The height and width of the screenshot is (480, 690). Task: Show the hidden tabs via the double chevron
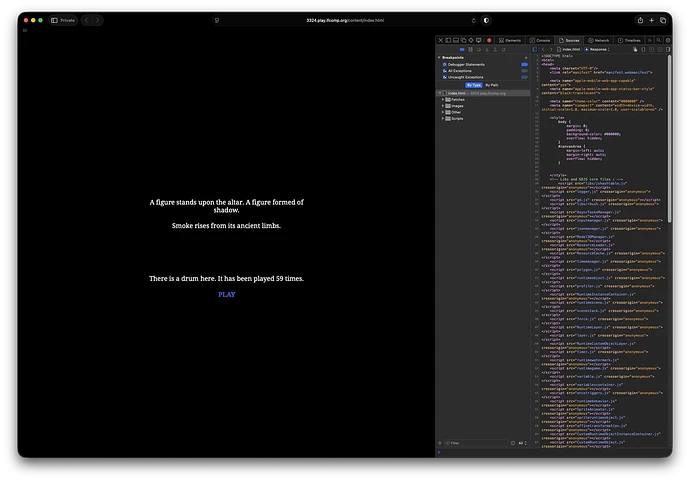click(650, 40)
